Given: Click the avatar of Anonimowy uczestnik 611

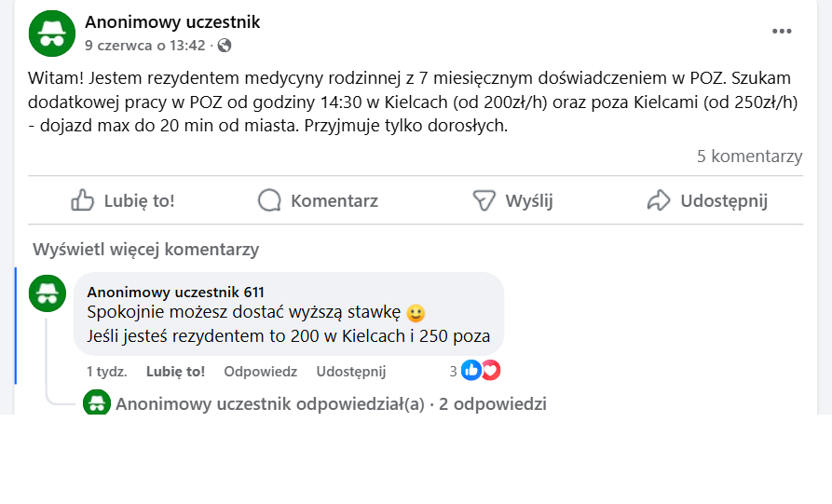Looking at the screenshot, I should [48, 293].
